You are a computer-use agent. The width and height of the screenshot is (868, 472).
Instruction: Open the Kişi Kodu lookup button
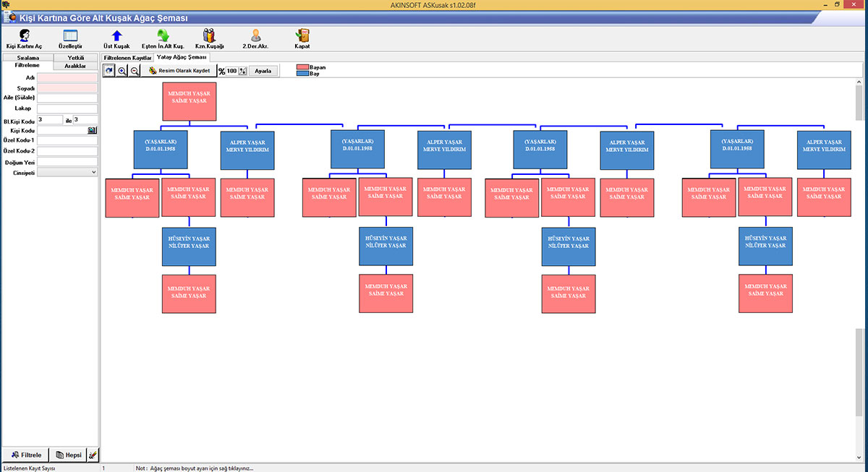click(x=92, y=130)
